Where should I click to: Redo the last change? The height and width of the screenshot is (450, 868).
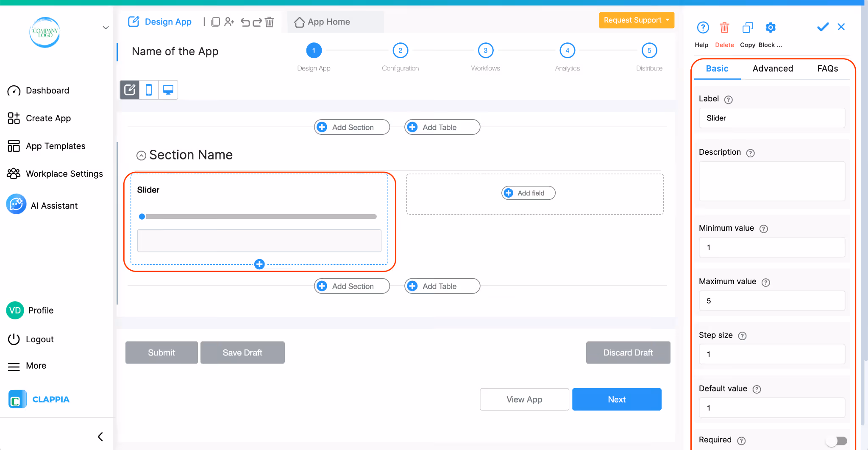click(257, 22)
